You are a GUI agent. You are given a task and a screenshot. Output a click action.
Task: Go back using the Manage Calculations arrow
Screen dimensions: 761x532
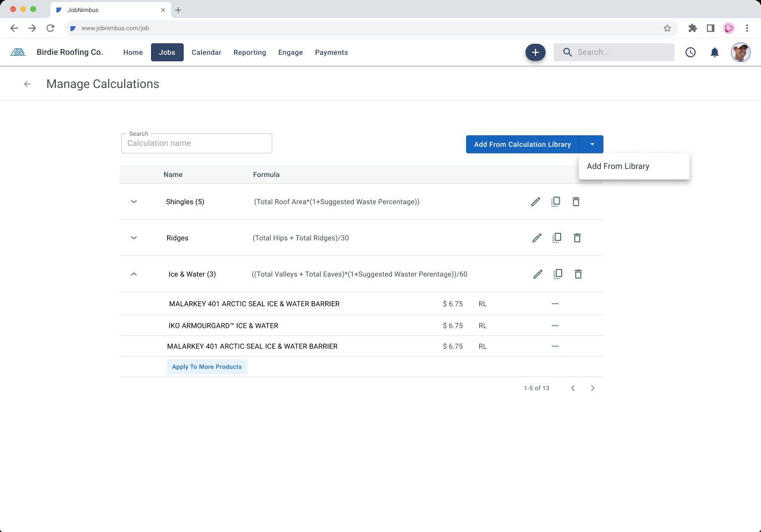(27, 84)
